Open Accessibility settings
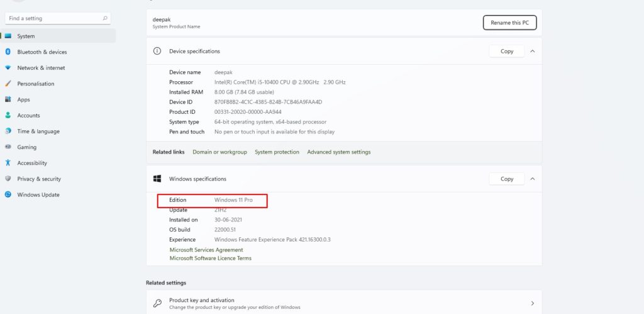 click(58, 163)
